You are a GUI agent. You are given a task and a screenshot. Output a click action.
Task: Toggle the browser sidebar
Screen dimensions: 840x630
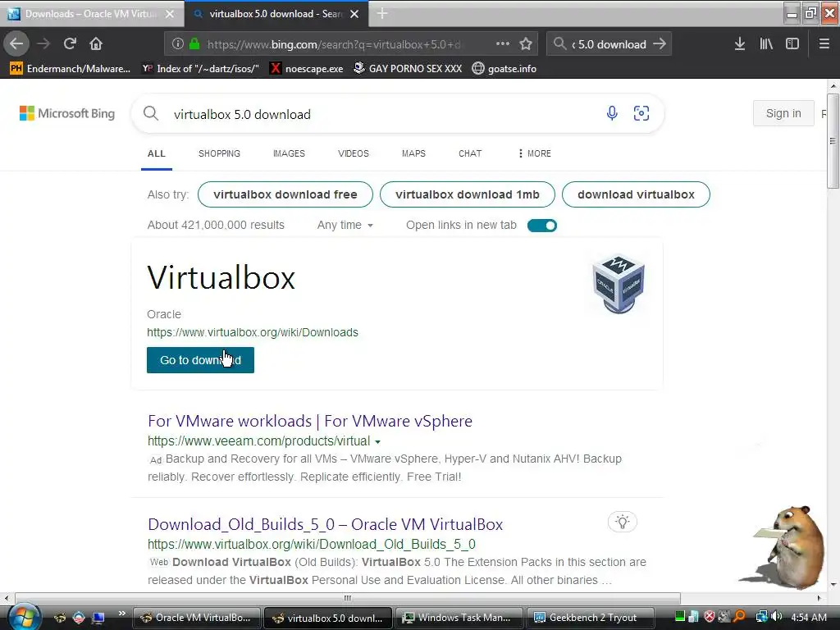coord(792,44)
